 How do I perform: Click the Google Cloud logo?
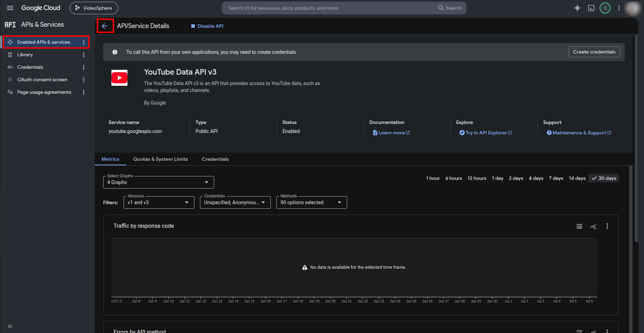41,8
